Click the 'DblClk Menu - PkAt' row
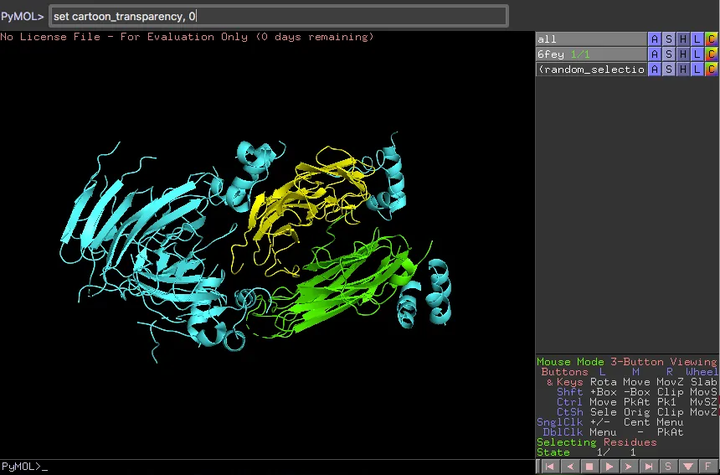Viewport: 720px width, 475px height. point(613,432)
